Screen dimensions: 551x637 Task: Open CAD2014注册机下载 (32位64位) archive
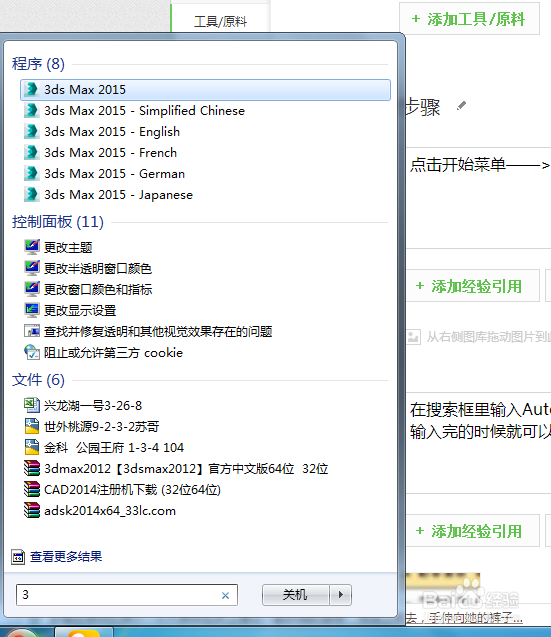coord(132,490)
